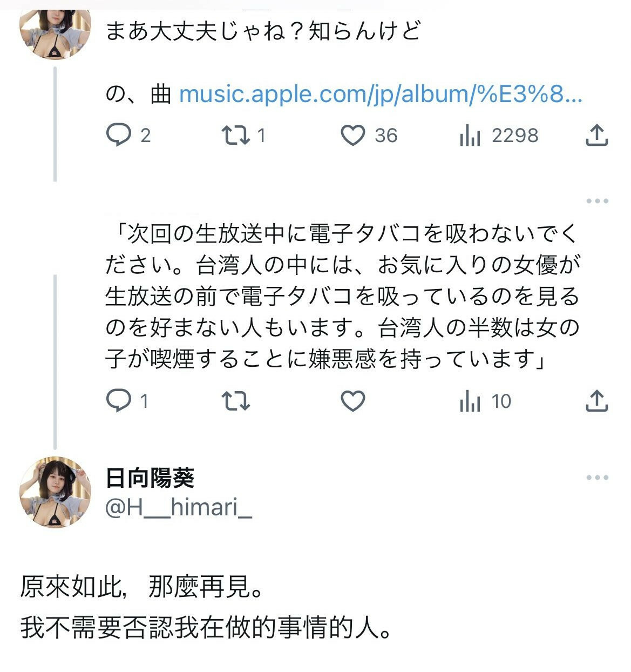View analytics showing 2298 views

coord(470,136)
